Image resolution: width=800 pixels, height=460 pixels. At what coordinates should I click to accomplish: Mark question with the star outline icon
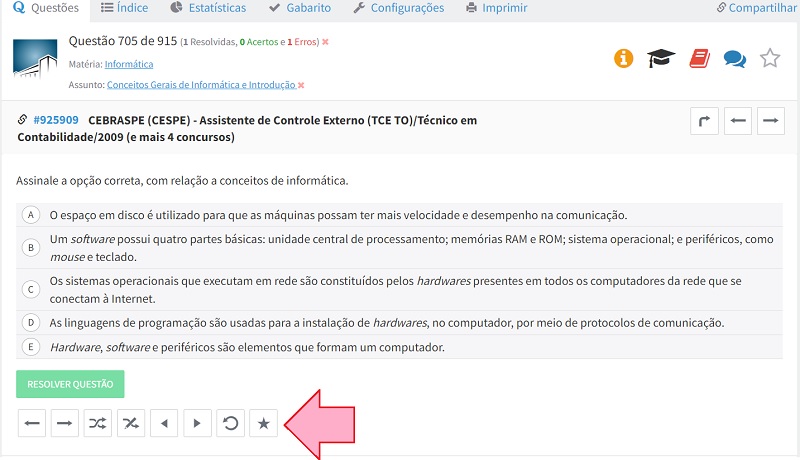click(769, 58)
